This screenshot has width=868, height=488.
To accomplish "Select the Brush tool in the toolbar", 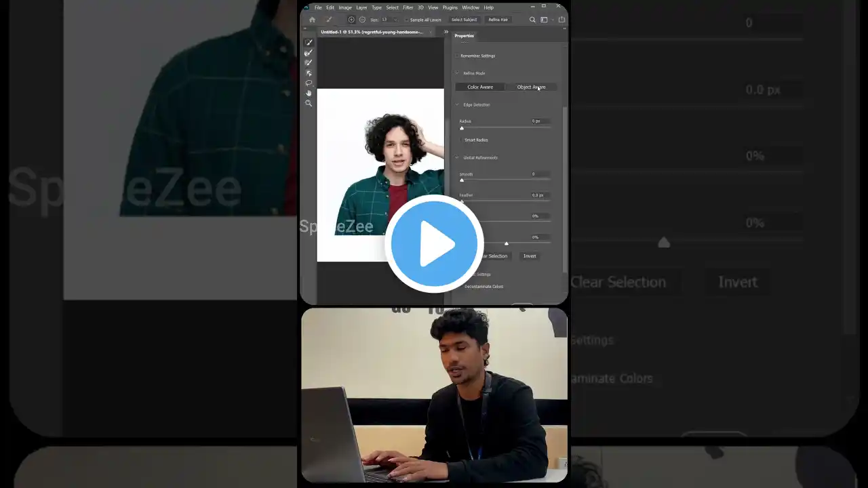I will (x=309, y=63).
